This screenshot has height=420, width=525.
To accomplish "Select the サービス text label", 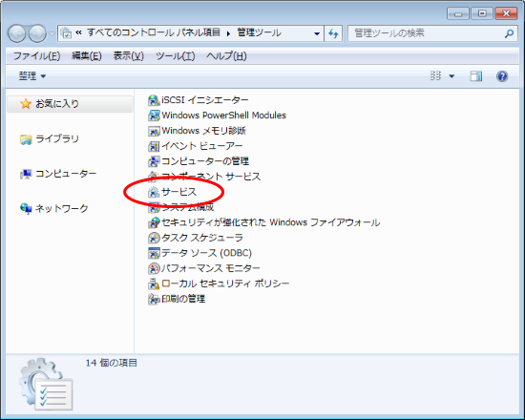I will (178, 192).
